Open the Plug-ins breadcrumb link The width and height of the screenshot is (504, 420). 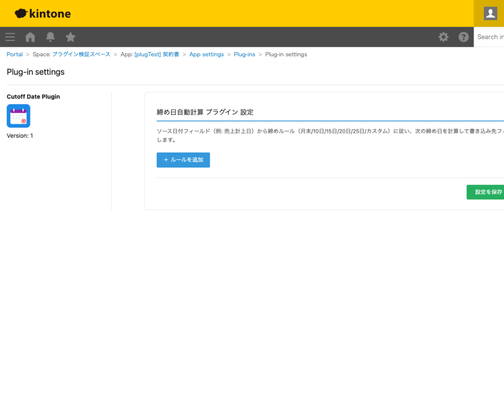click(x=245, y=54)
